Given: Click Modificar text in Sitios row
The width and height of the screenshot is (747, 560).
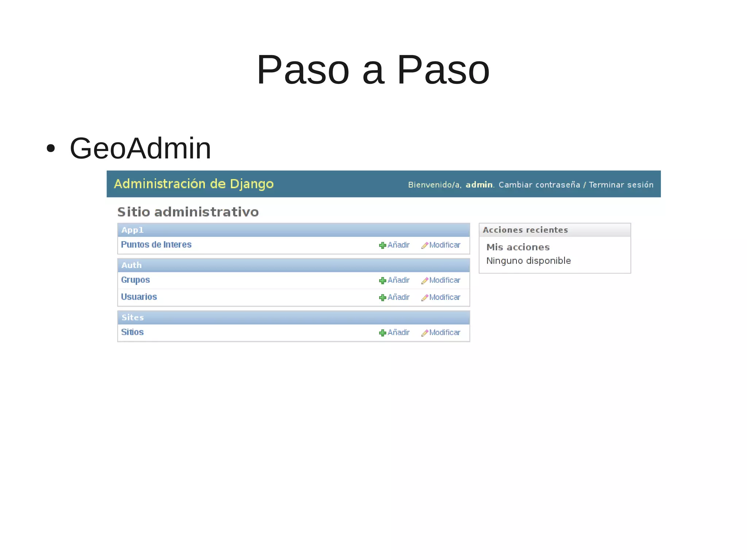Looking at the screenshot, I should pos(445,332).
